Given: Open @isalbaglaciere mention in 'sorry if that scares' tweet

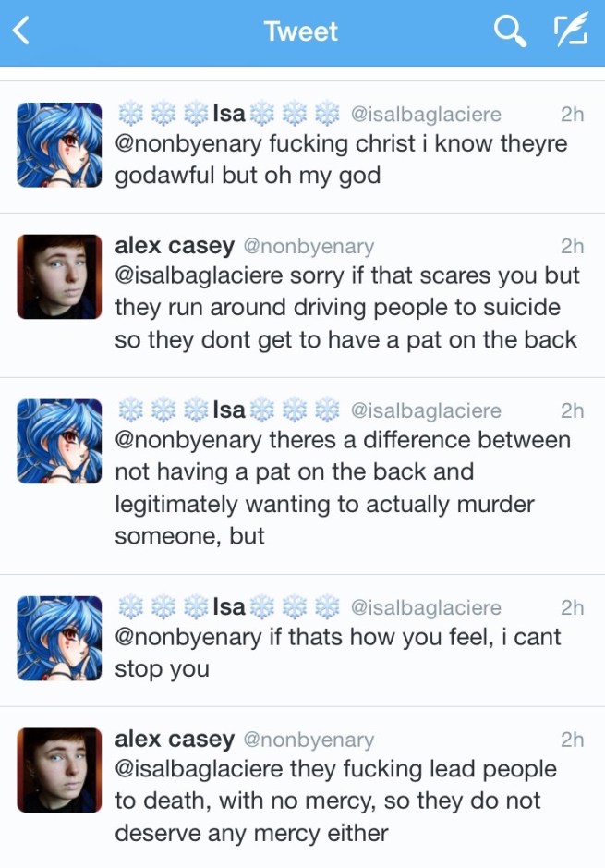Looking at the screenshot, I should tap(199, 275).
